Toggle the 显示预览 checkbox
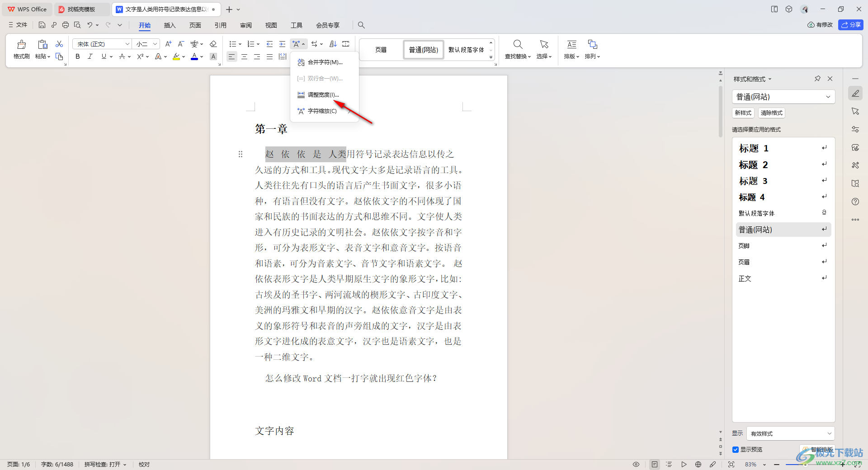This screenshot has height=470, width=868. (x=736, y=450)
